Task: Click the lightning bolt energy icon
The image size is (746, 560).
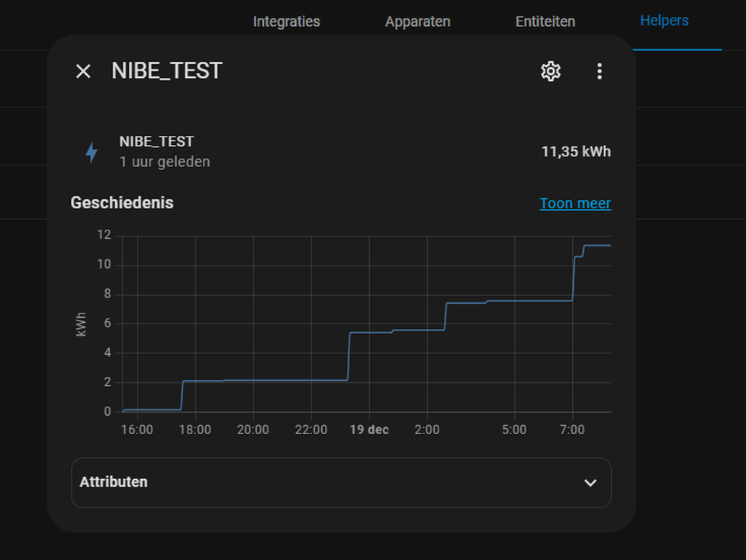Action: tap(92, 152)
